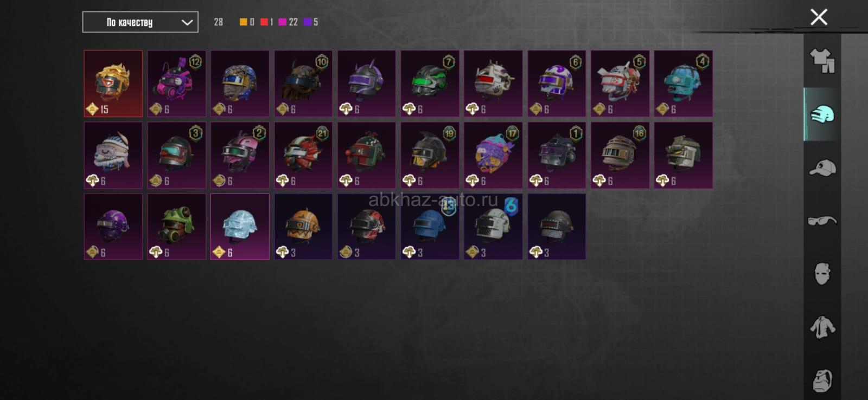Select the green frog gas-mask helmet
Viewport: 868px width, 400px height.
pos(176,227)
